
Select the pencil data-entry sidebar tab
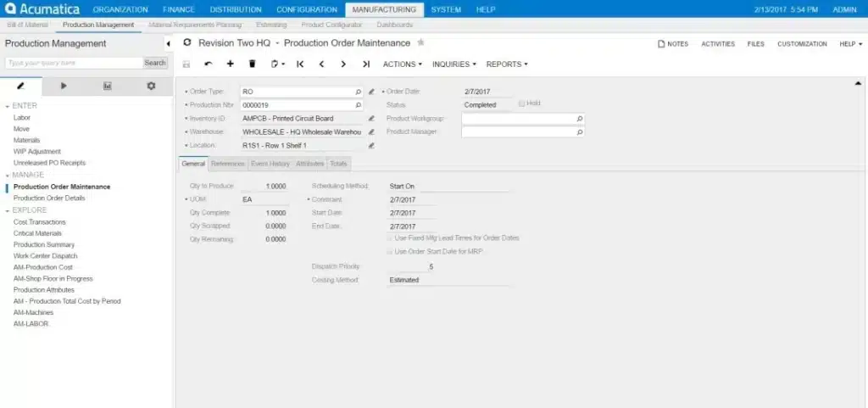[x=21, y=87]
